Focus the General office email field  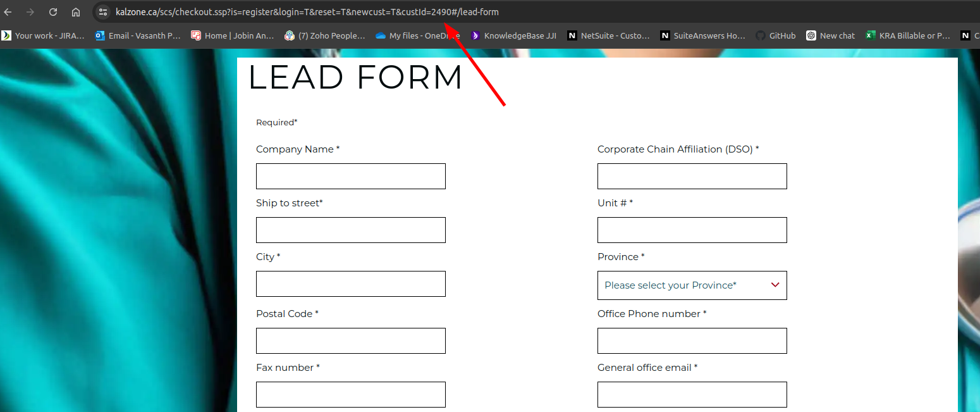(x=692, y=394)
